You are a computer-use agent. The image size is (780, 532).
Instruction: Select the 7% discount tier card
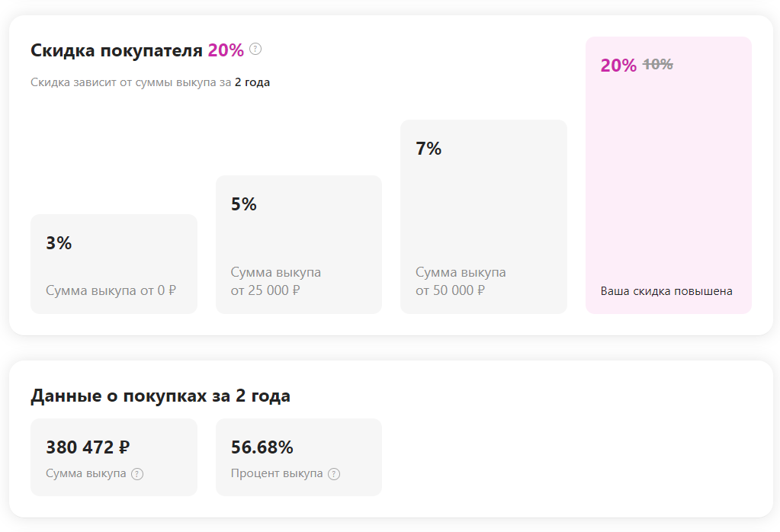coord(483,216)
